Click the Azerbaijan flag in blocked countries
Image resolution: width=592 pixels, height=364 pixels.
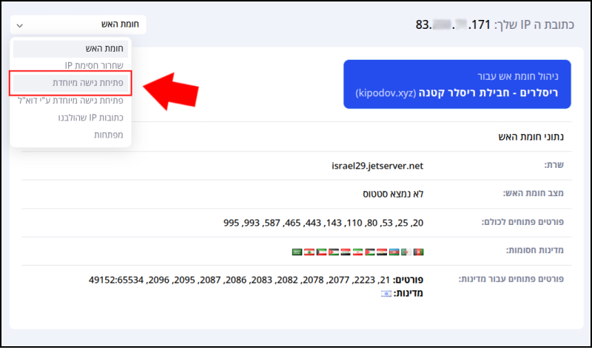click(x=394, y=252)
